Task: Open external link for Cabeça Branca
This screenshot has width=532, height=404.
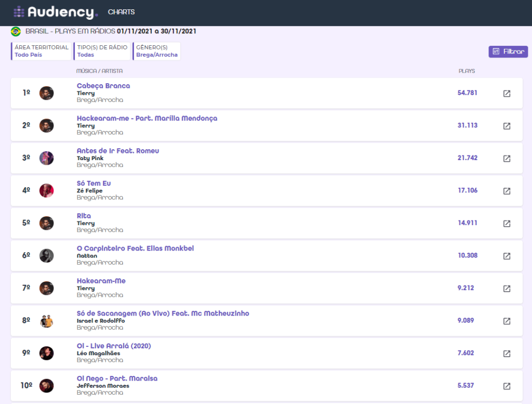Action: [x=507, y=94]
